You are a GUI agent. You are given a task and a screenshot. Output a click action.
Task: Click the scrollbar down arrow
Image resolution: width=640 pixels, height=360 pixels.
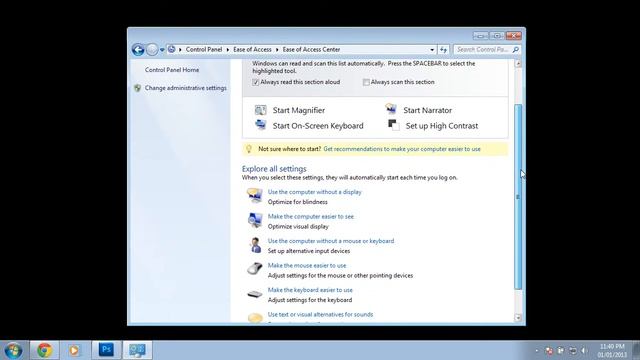[x=518, y=318]
